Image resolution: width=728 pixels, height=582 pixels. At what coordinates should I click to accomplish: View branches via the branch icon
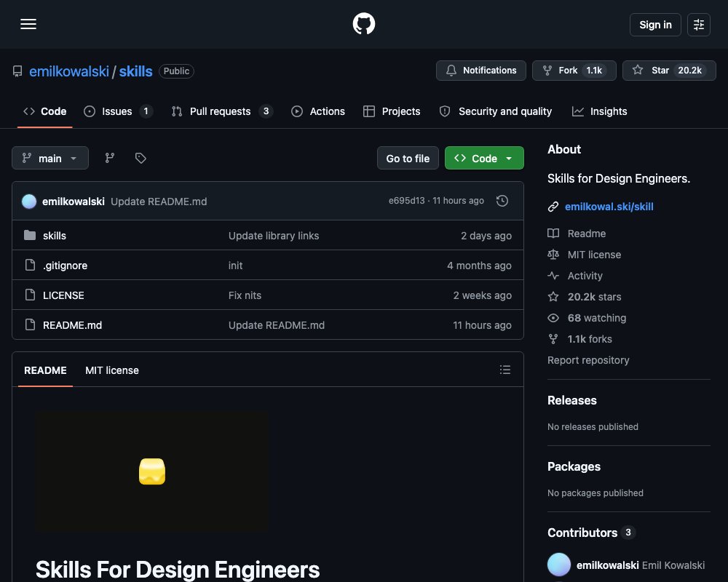pyautogui.click(x=110, y=159)
